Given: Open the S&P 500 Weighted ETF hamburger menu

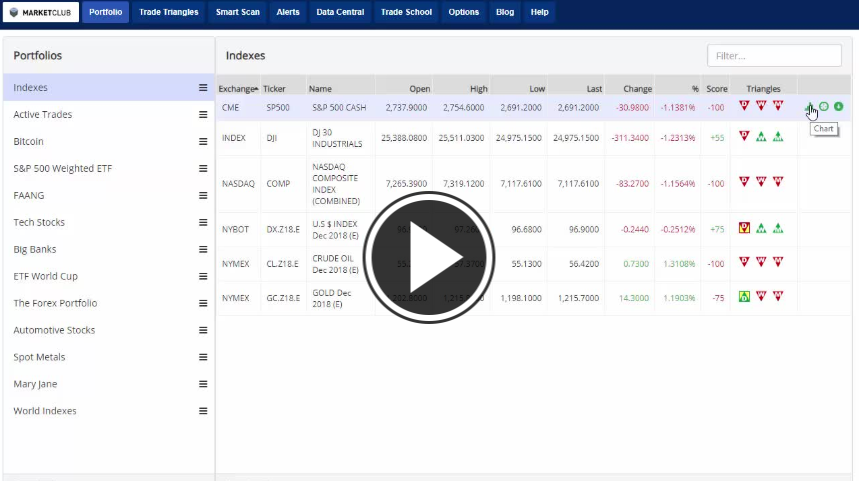Looking at the screenshot, I should 203,168.
